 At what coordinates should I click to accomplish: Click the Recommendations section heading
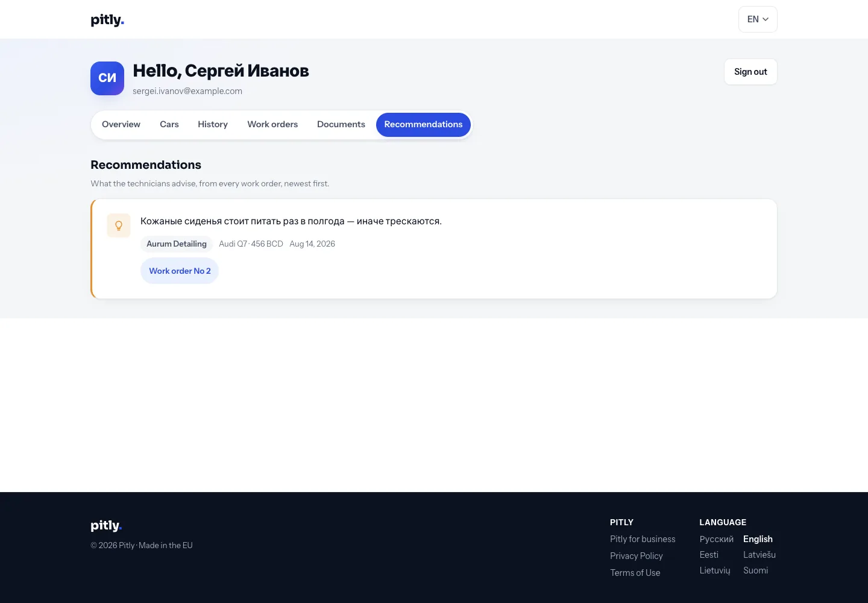(x=146, y=165)
